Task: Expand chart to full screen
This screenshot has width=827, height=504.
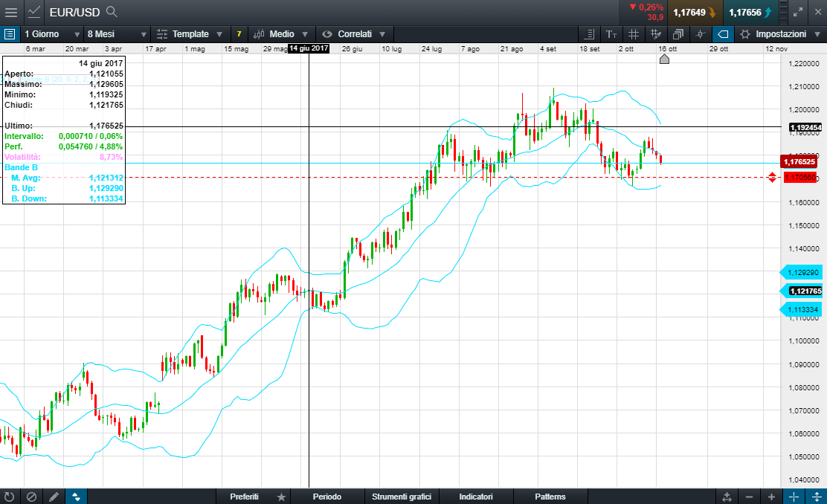Action: click(x=798, y=12)
